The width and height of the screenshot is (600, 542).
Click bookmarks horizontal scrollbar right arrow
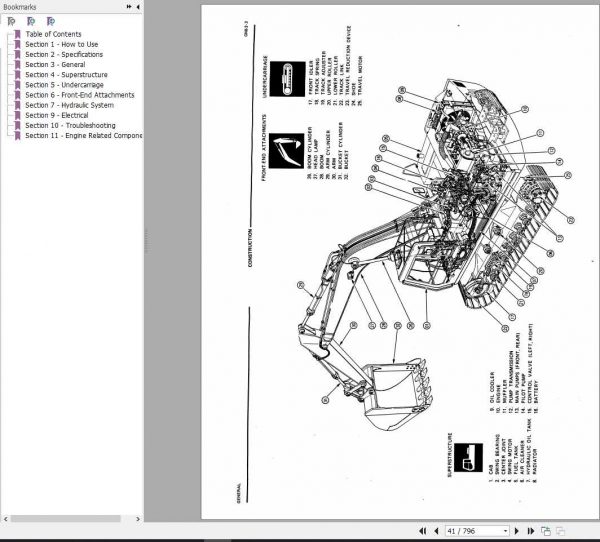(x=138, y=519)
